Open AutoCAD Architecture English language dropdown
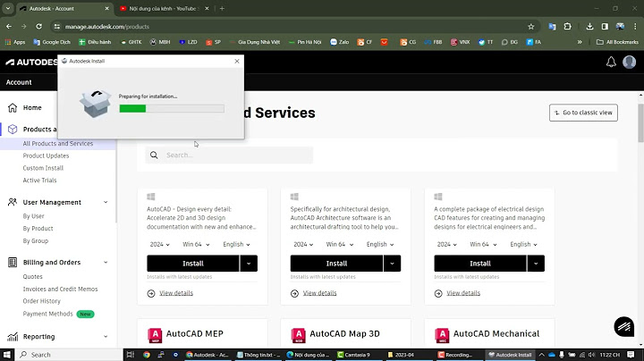The image size is (644, 361). (x=380, y=244)
